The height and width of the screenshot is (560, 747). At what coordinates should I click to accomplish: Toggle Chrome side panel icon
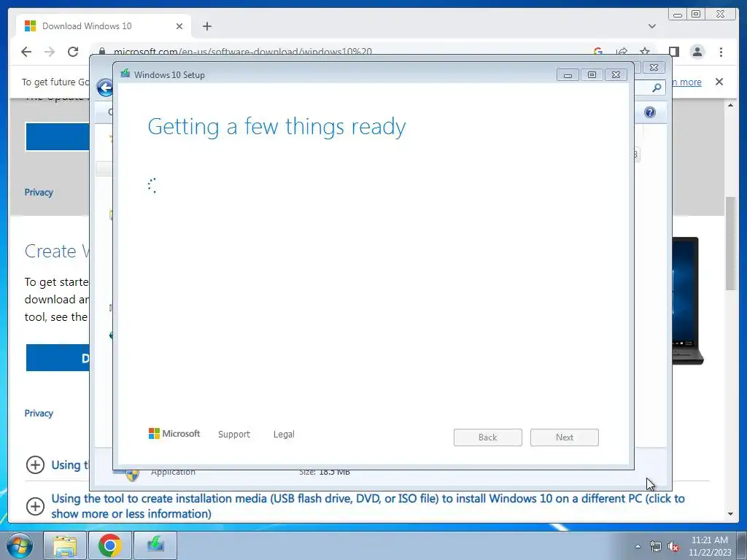coord(673,52)
